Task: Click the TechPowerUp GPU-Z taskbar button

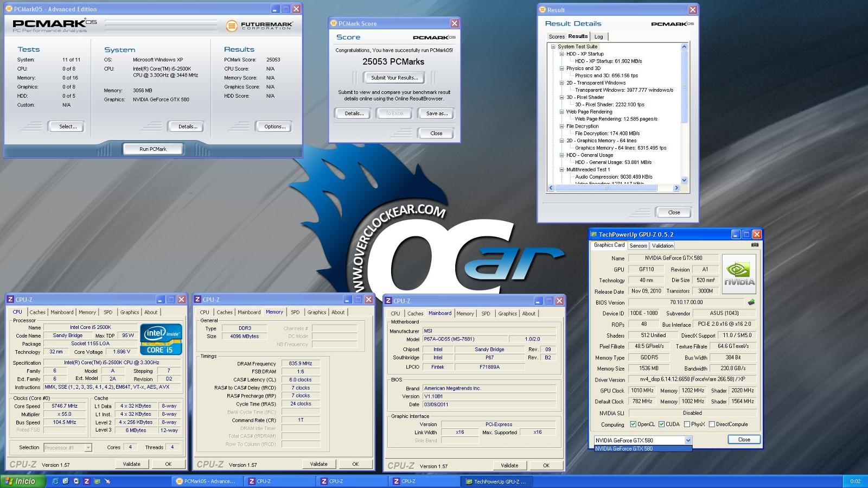Action: [x=496, y=481]
